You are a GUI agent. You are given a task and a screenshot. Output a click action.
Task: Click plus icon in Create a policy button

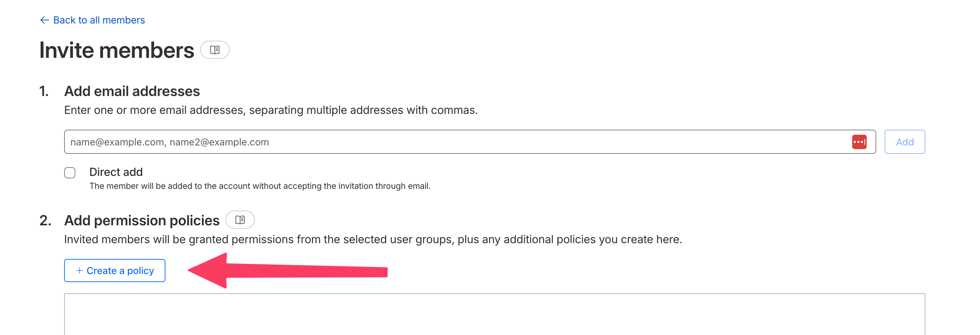click(80, 271)
